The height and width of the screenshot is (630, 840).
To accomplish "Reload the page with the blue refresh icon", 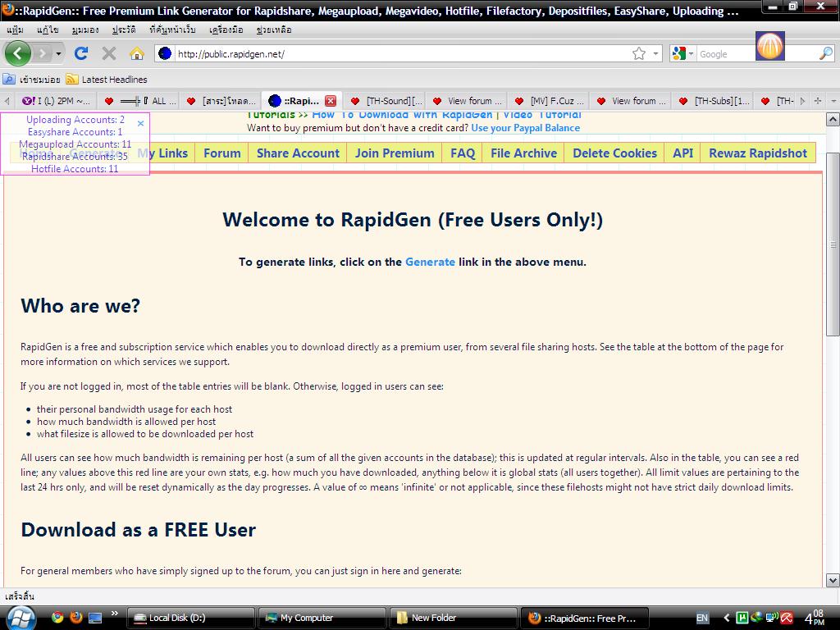I will [81, 53].
